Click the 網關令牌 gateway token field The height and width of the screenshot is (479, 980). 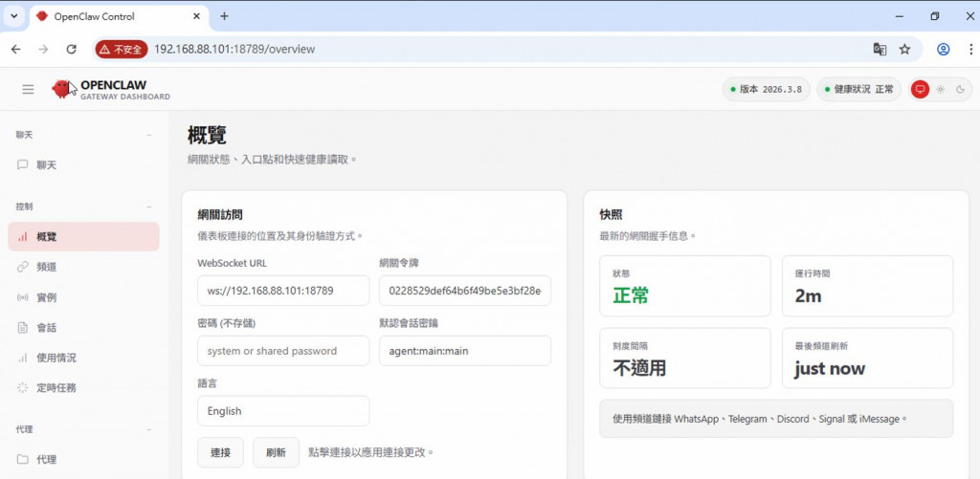[x=465, y=291]
